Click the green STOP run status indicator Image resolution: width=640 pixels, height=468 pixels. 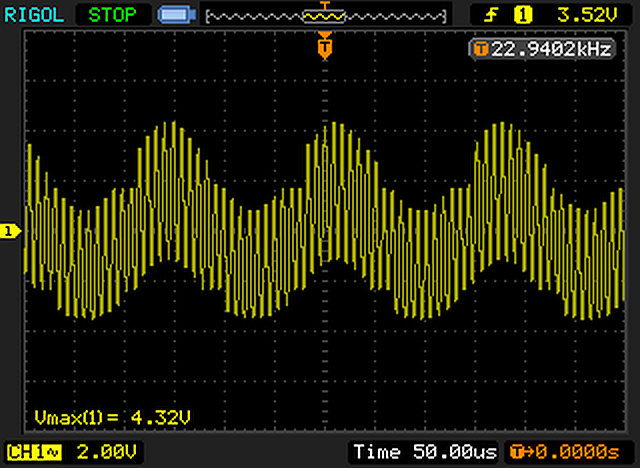pyautogui.click(x=115, y=15)
